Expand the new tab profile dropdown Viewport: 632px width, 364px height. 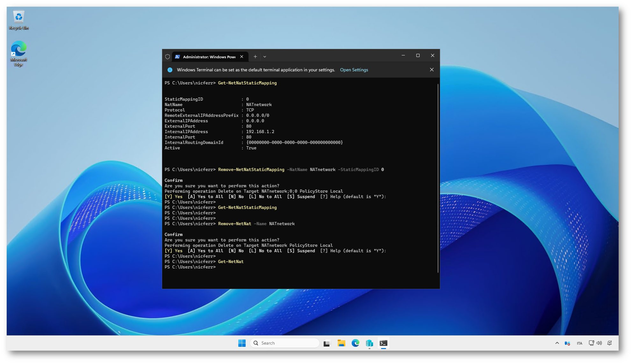(265, 57)
